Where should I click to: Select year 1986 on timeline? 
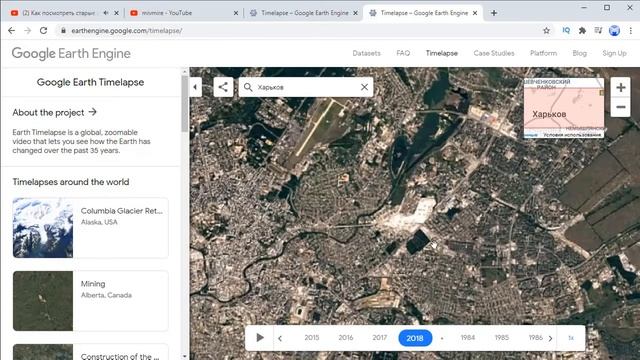[x=536, y=338]
